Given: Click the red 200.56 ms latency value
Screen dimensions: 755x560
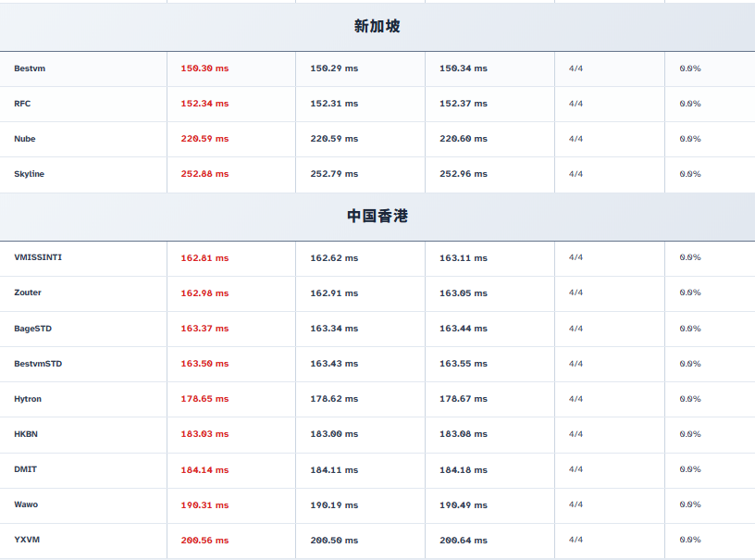Looking at the screenshot, I should pos(204,541).
